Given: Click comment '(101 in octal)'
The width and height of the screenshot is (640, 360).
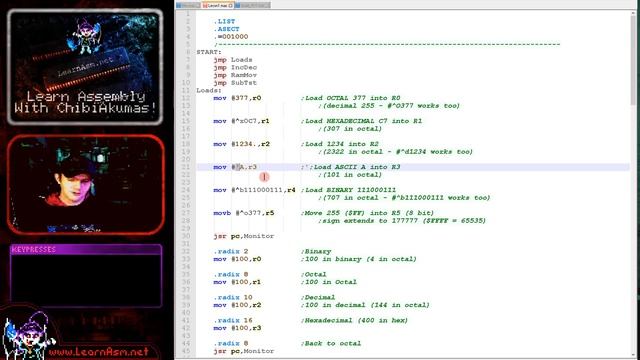Looking at the screenshot, I should coord(350,175).
